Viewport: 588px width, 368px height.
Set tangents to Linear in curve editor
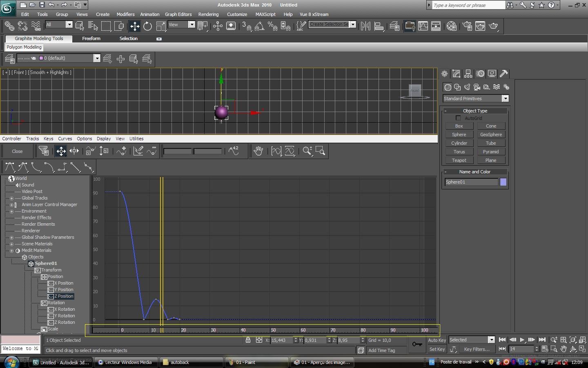pyautogui.click(x=76, y=167)
